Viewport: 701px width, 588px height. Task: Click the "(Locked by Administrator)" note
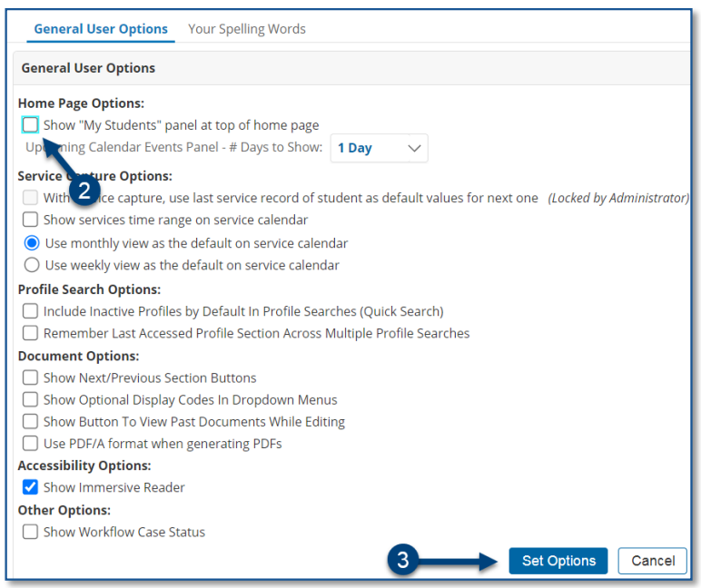tap(618, 198)
